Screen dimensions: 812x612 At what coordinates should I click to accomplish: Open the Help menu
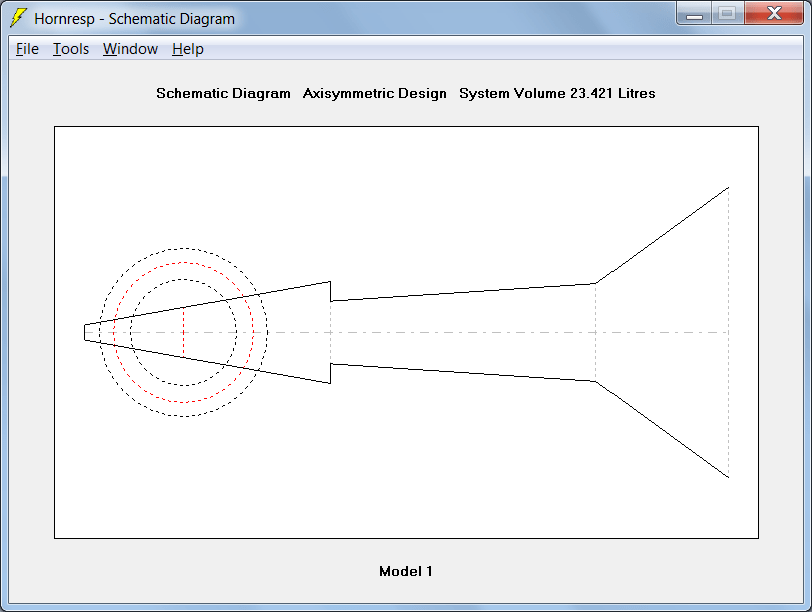187,49
